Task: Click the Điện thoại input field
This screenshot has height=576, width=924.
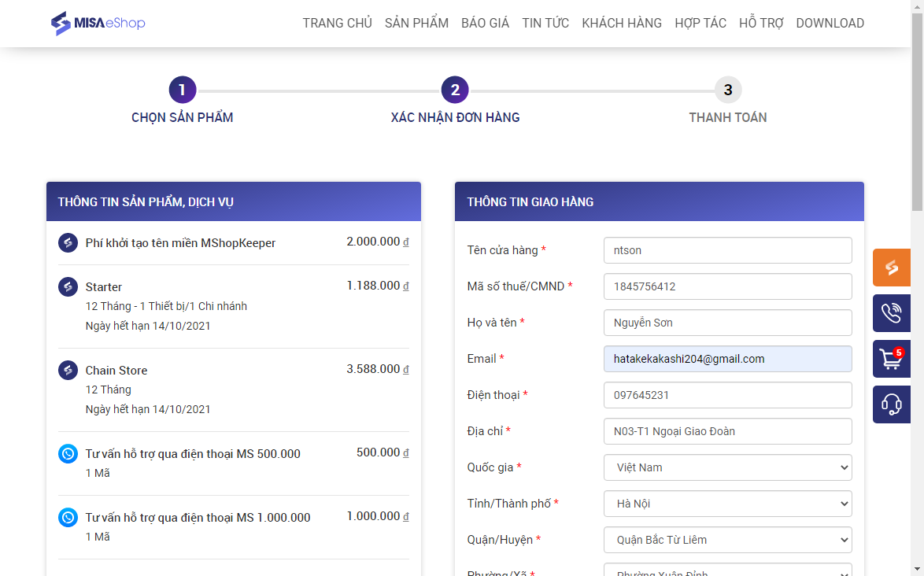Action: tap(728, 395)
